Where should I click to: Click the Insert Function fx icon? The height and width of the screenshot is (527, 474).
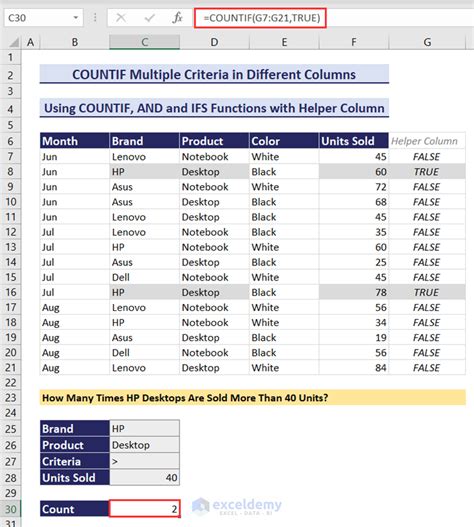[177, 18]
